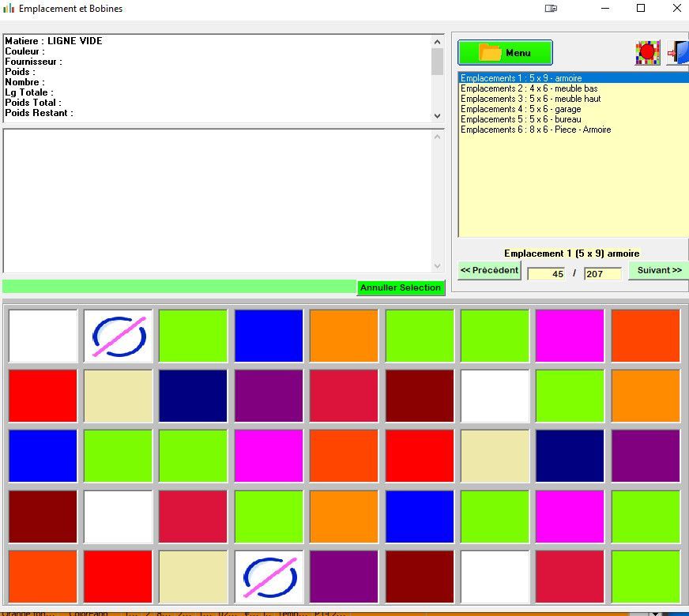This screenshot has height=616, width=689.
Task: Select the blue swatch in the top row
Action: [x=269, y=336]
